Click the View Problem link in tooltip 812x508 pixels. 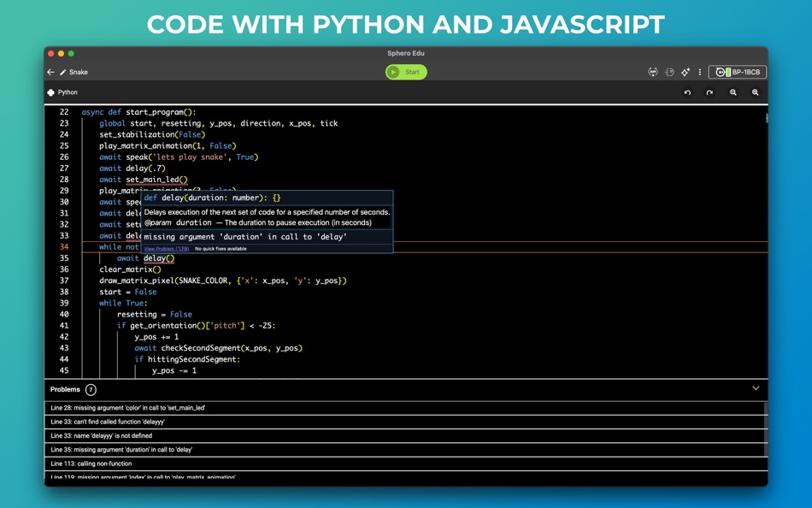pos(166,249)
